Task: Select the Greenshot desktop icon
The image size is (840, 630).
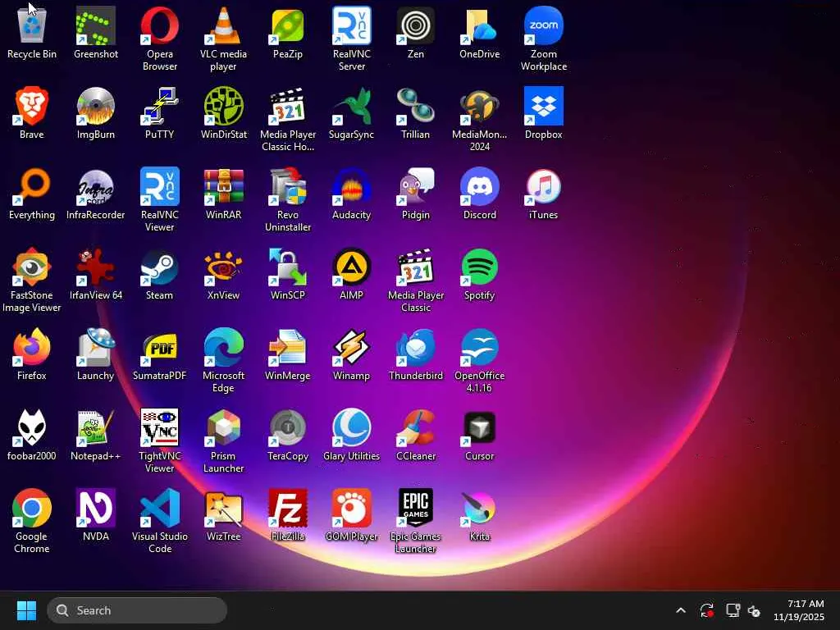Action: coord(96,27)
